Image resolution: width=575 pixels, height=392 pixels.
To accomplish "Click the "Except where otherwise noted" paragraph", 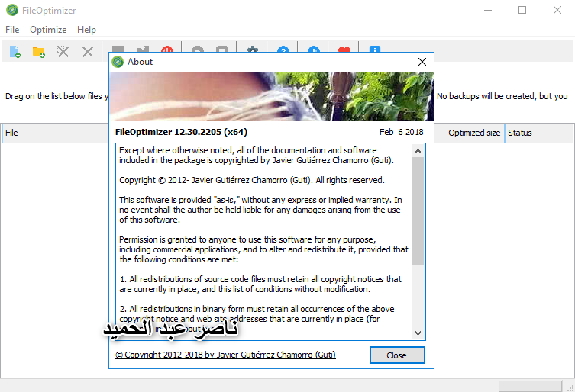I will point(257,156).
